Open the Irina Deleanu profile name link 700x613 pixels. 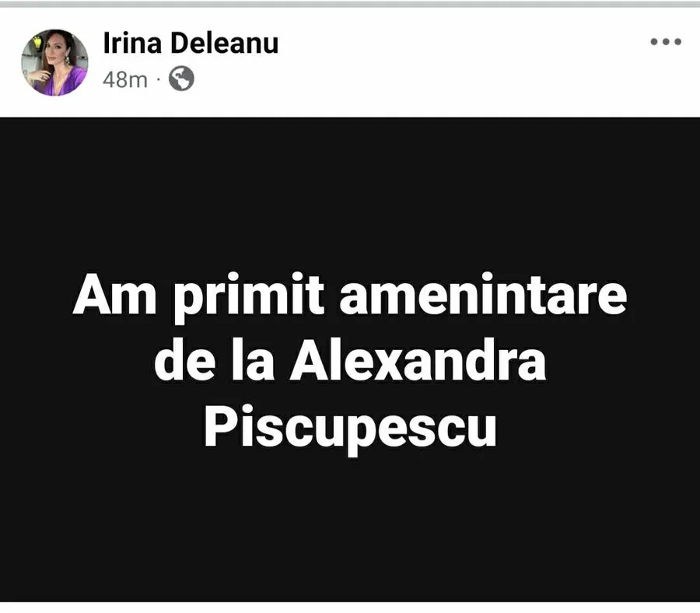coord(191,43)
